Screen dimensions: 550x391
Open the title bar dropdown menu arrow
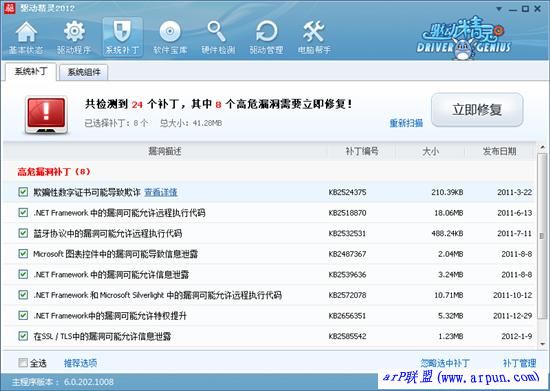click(x=499, y=9)
